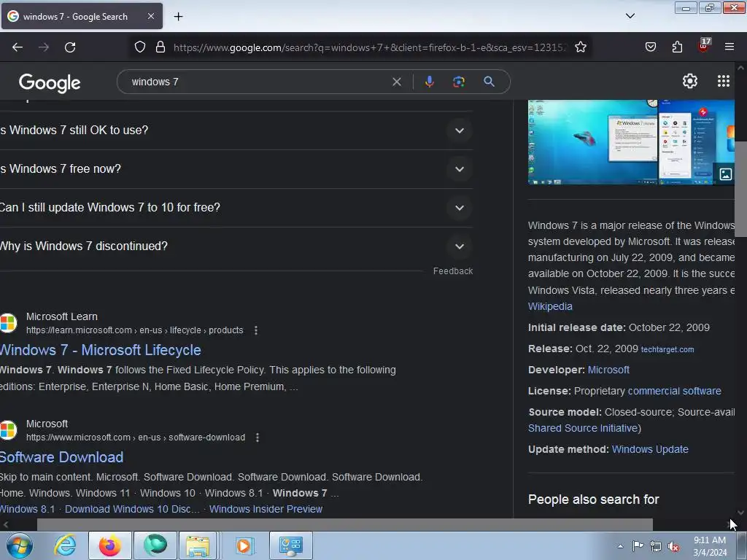Show the site security padlock info
747x560 pixels.
point(160,47)
